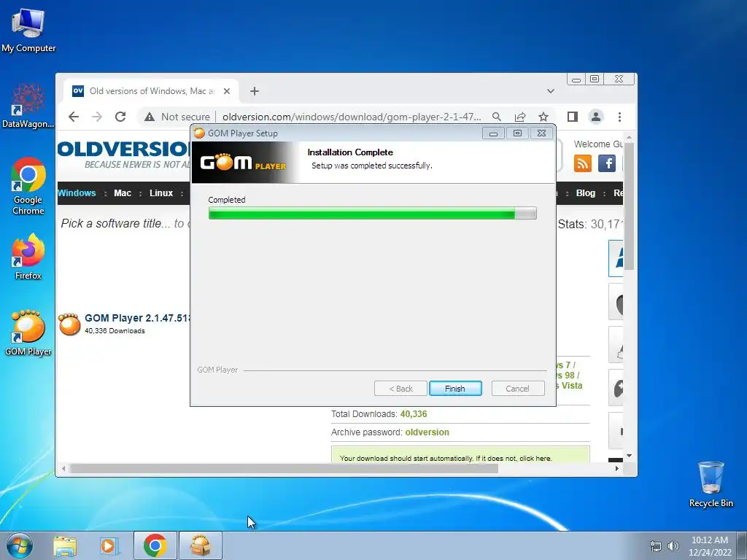This screenshot has width=747, height=560.
Task: Click the installation progress bar
Action: tap(373, 213)
